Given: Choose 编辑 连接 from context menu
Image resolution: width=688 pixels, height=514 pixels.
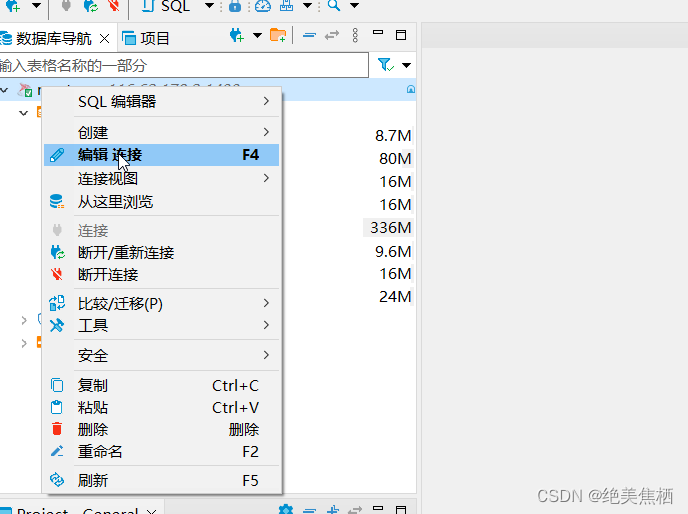Looking at the screenshot, I should click(161, 155).
